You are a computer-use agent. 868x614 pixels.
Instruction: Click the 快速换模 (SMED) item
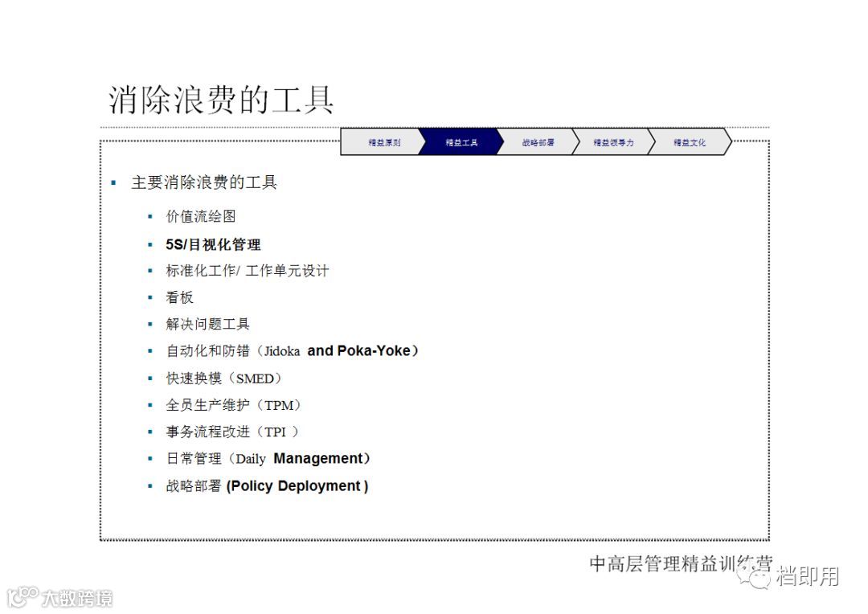tap(224, 379)
